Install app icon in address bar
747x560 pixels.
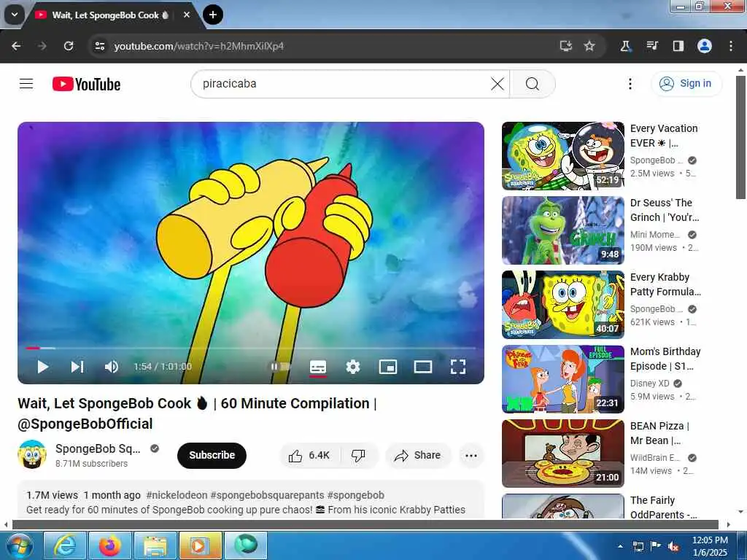click(x=565, y=46)
